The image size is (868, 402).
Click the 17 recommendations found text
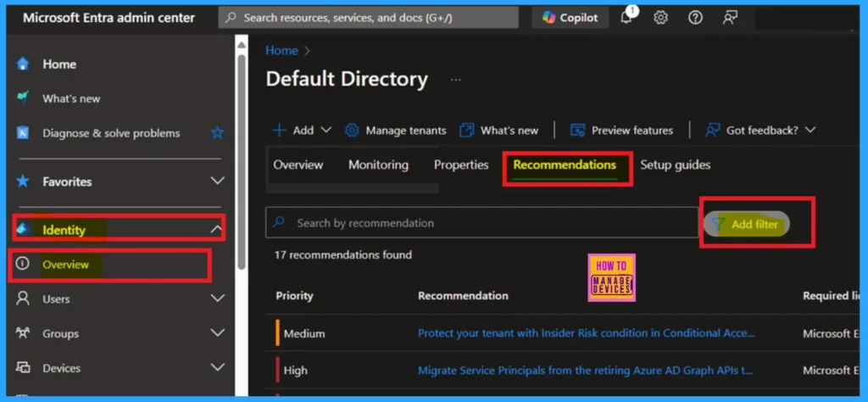343,255
